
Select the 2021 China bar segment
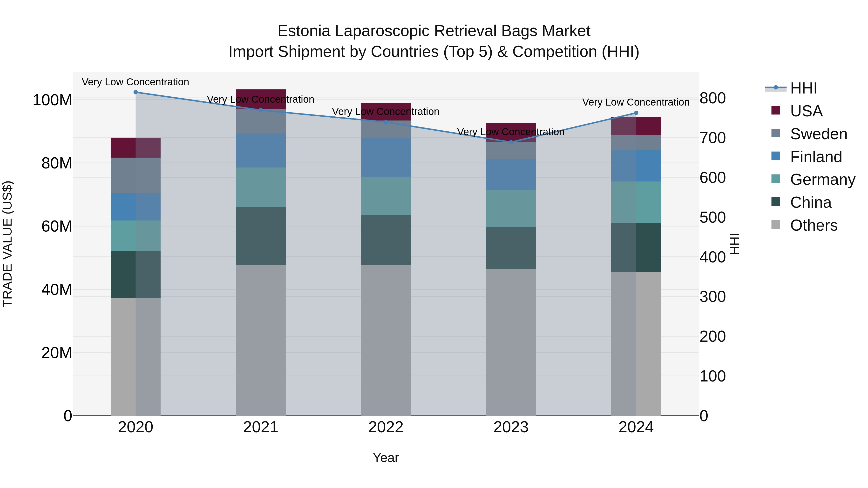pos(260,236)
